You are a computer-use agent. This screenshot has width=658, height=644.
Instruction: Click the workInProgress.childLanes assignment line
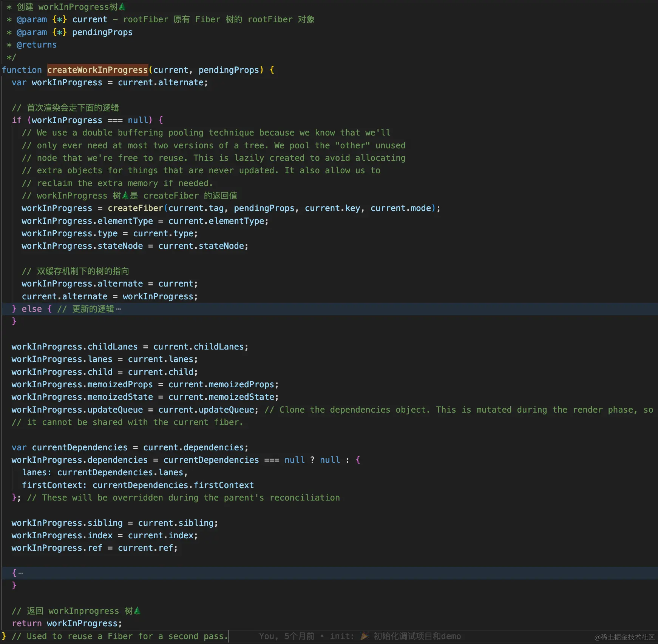130,347
